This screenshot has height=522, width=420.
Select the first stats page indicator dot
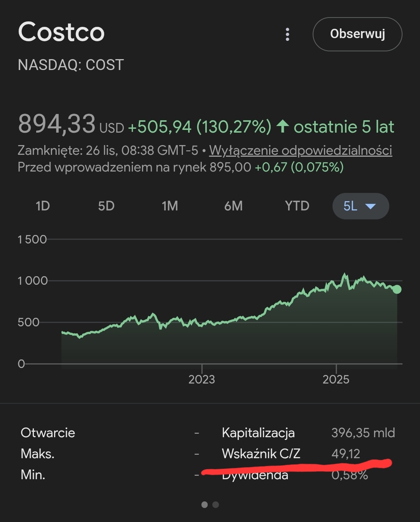[x=205, y=504]
